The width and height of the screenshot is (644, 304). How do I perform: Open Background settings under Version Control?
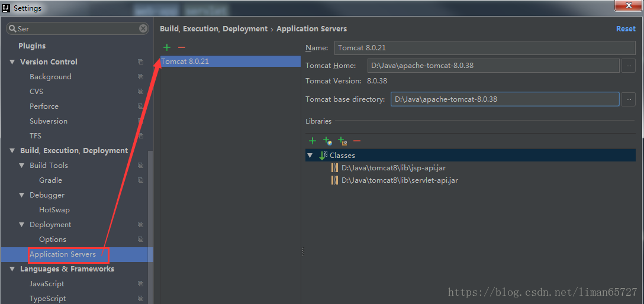click(50, 77)
